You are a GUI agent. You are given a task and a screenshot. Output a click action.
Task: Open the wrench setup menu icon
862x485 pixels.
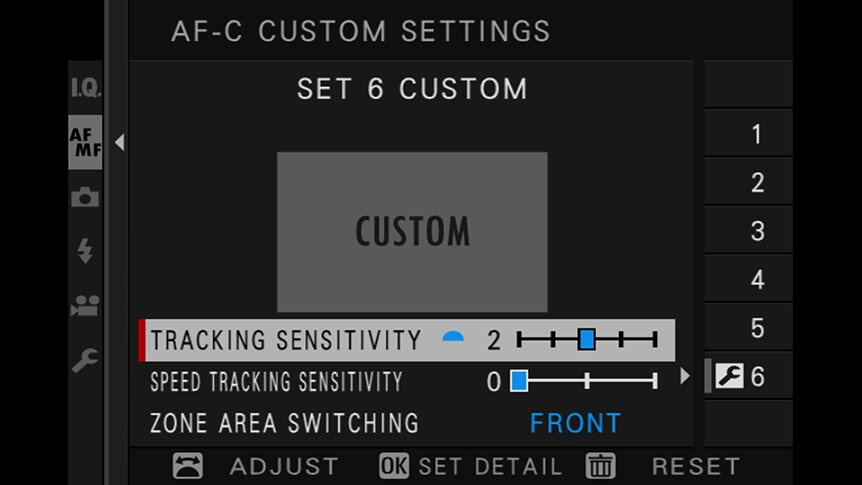(85, 360)
